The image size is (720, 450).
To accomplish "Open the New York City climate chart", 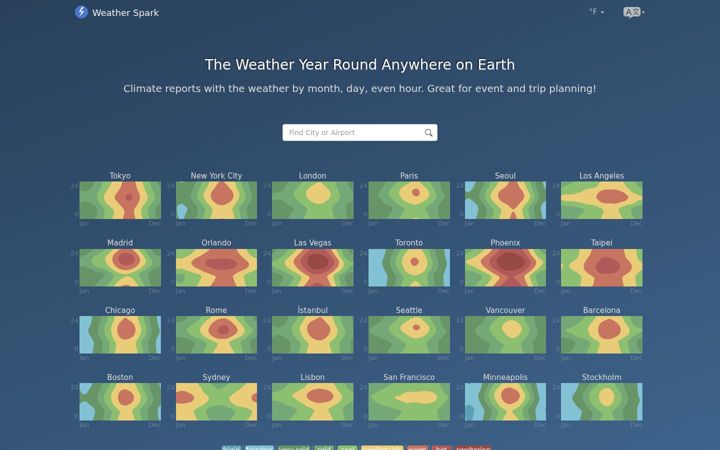I will [216, 200].
